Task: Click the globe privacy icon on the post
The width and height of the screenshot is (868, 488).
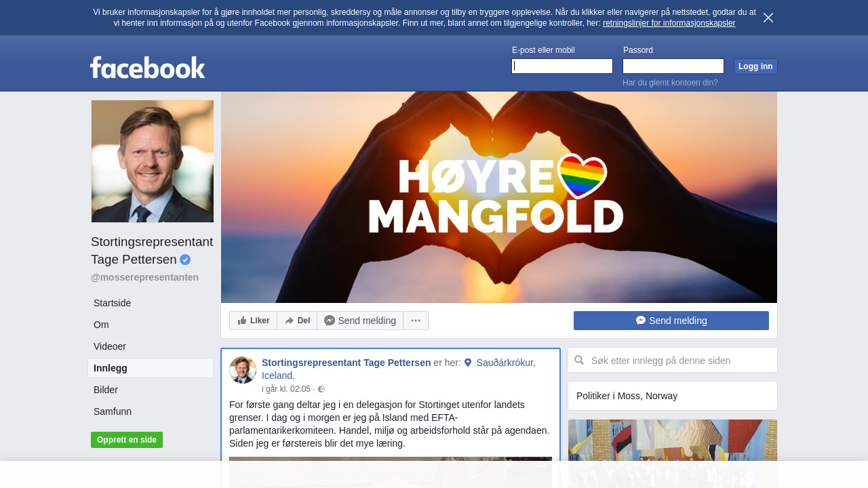Action: click(321, 389)
